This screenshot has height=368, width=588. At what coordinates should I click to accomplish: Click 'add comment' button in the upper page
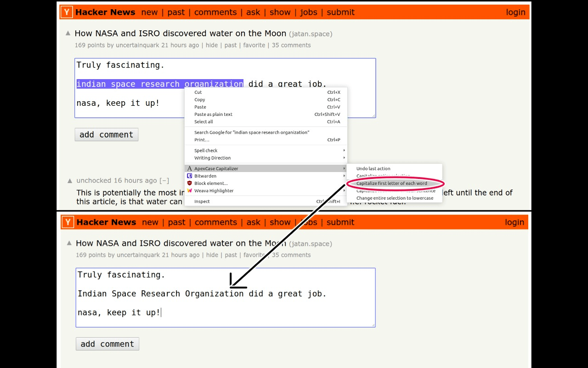pyautogui.click(x=107, y=134)
